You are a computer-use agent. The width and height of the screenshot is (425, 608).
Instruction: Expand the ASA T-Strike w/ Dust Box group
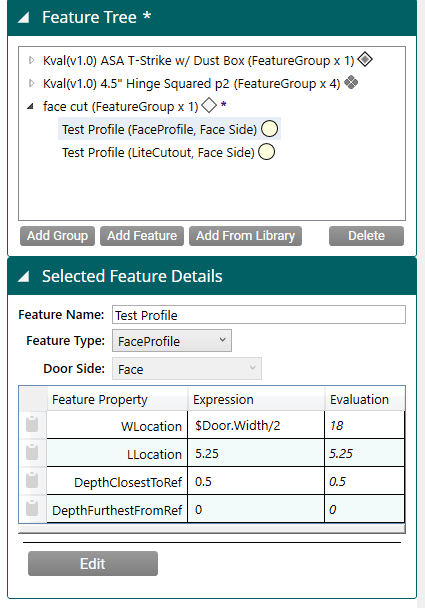pyautogui.click(x=31, y=60)
